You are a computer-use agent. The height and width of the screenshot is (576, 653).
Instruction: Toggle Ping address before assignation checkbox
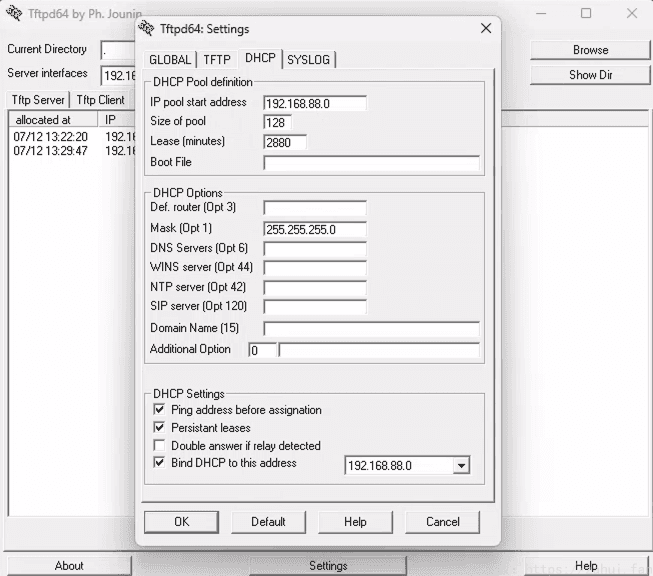159,410
